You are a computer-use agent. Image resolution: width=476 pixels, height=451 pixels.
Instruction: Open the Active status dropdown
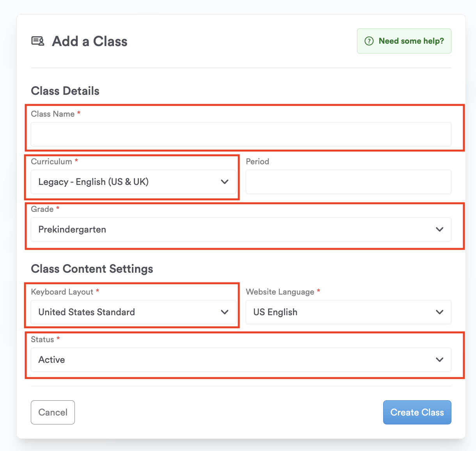tap(234, 360)
